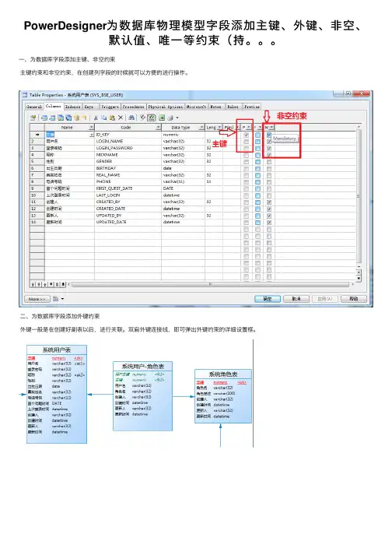The width and height of the screenshot is (392, 555).
Task: Check the P primary key box for ID_KEY
Action: click(x=247, y=135)
